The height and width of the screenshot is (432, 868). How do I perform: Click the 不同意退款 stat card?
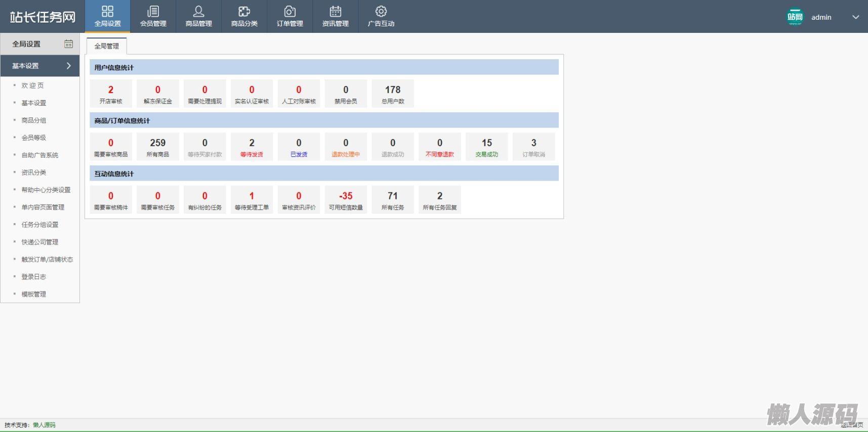point(440,147)
